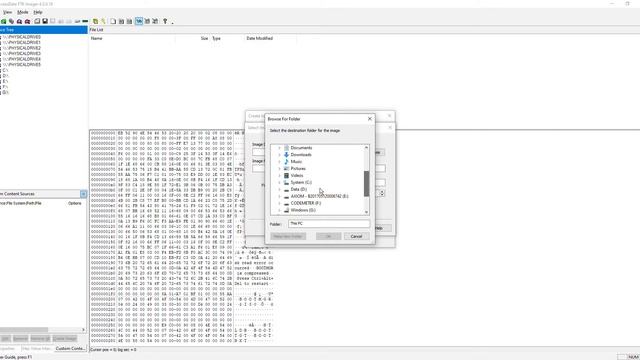Select Downloads folder in the tree
The width and height of the screenshot is (640, 360).
coord(301,155)
